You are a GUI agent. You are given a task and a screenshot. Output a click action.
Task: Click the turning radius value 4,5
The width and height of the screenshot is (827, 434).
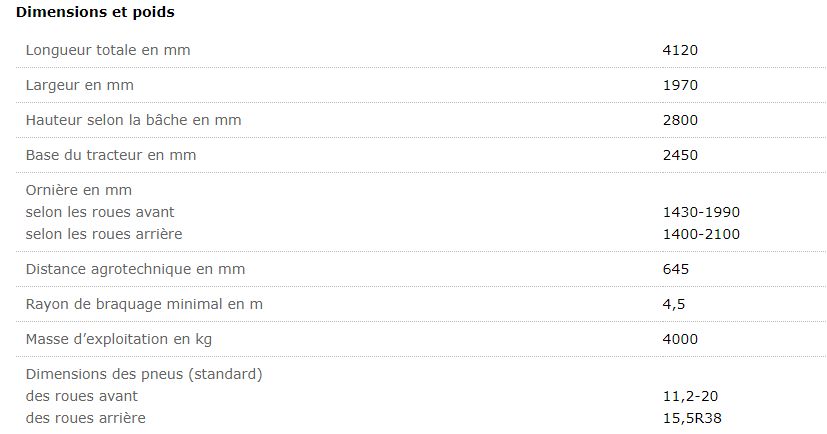click(673, 304)
